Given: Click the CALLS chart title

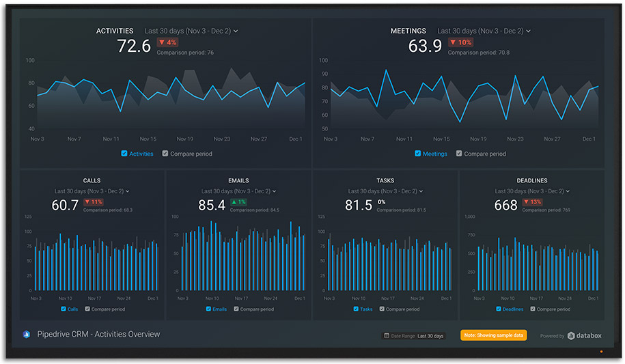Looking at the screenshot, I should tap(92, 180).
